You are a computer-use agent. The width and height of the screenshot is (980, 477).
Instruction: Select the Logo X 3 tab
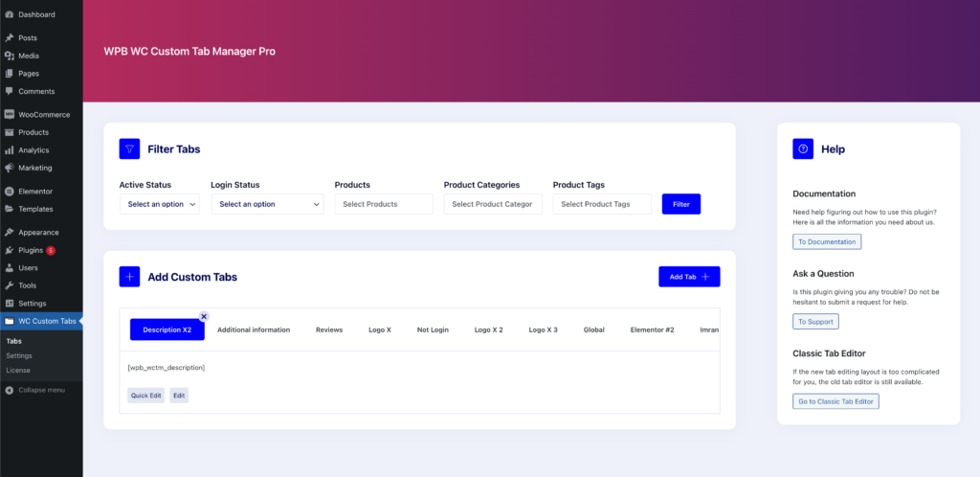(x=544, y=329)
